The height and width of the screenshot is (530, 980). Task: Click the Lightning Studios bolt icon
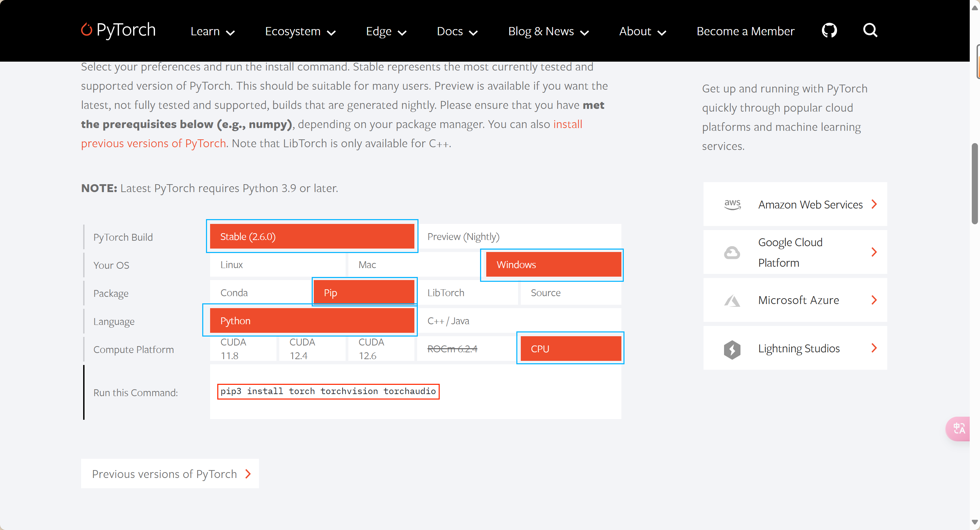[x=732, y=349]
